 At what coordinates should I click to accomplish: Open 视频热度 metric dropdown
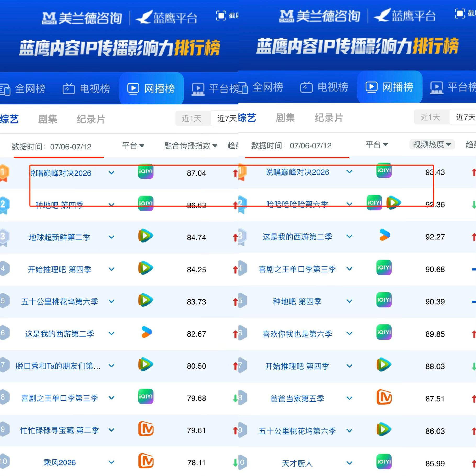coord(432,144)
